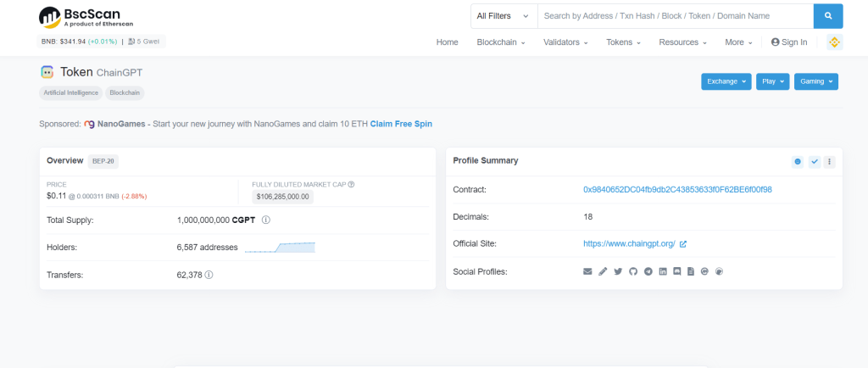
Task: Click the Claim Free Spin link
Action: coord(401,124)
